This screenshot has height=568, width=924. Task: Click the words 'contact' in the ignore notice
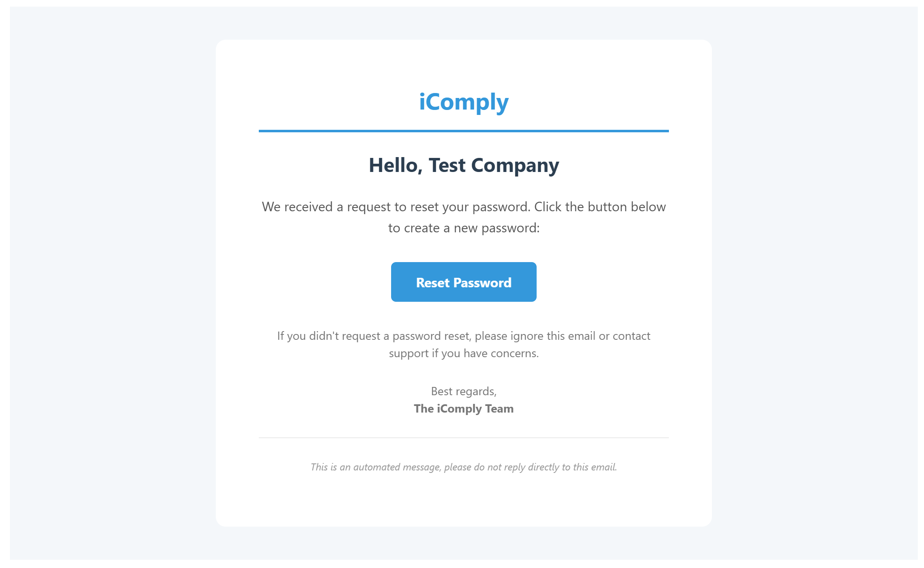click(631, 336)
